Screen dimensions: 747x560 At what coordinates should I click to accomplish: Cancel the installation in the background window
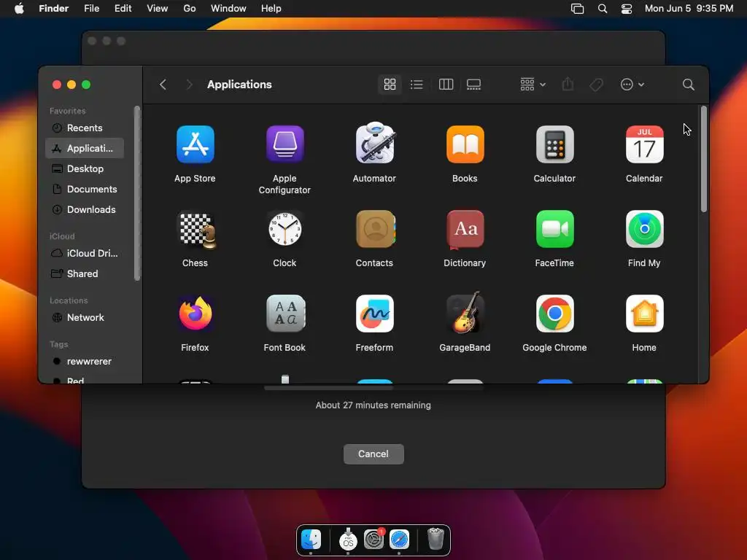(x=373, y=454)
